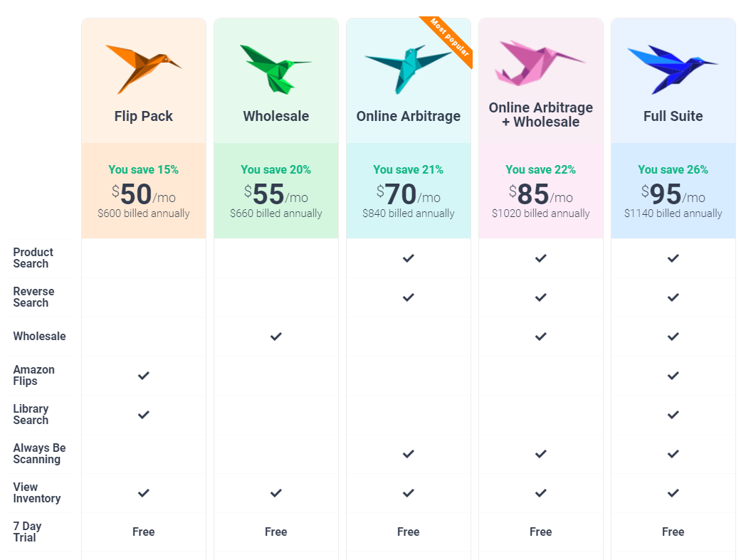Click Wholesale plan's Wholesale row checkmark
Screen dimensions: 746x560
(276, 336)
